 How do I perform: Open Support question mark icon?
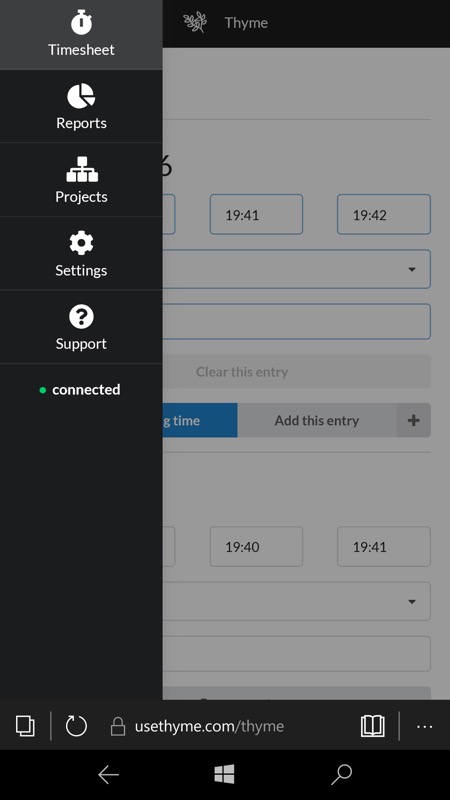[x=81, y=316]
